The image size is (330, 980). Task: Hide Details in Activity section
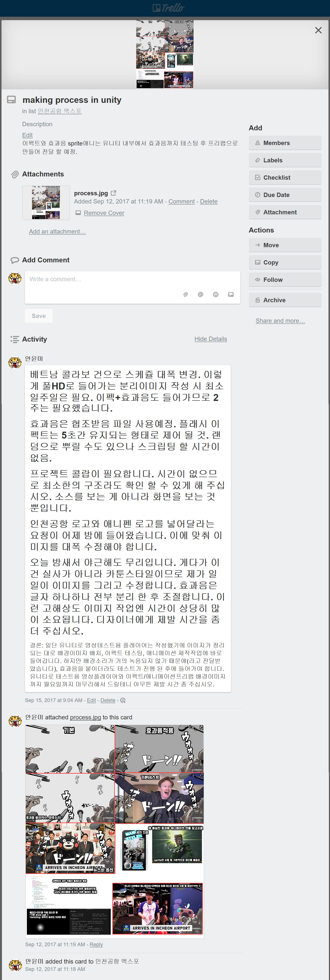tap(211, 339)
